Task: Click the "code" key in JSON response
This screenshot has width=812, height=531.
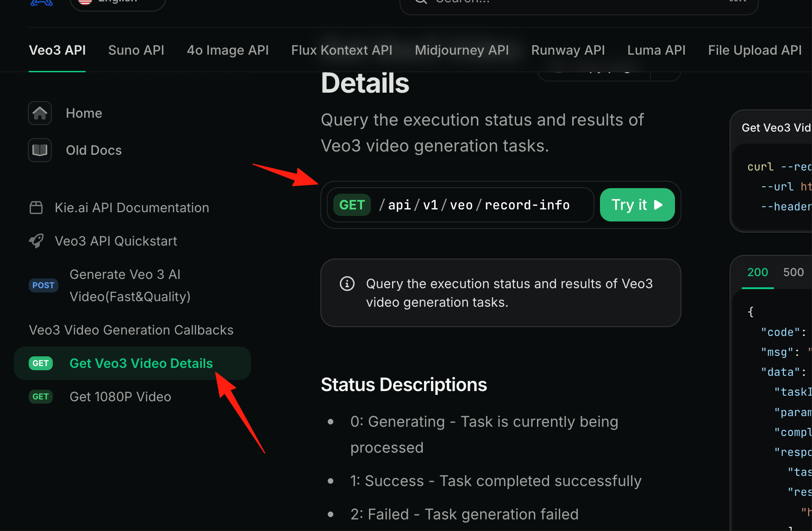Action: [781, 332]
